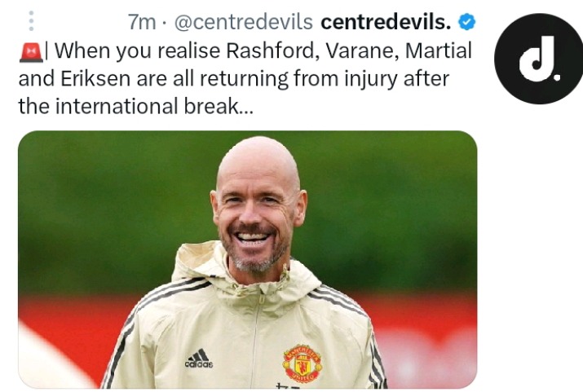Click the 7m timestamp
583x392 pixels.
[x=142, y=22]
